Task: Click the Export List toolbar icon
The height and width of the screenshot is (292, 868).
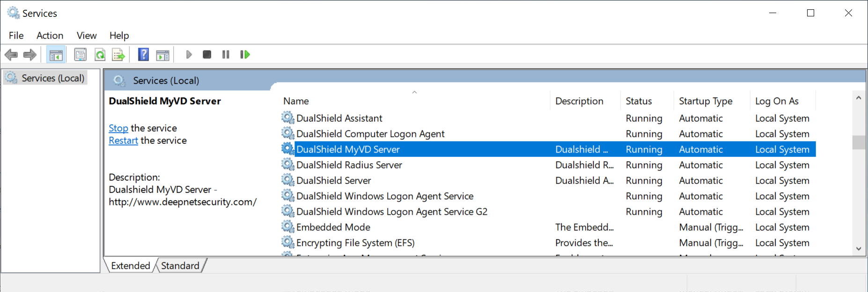Action: (118, 55)
